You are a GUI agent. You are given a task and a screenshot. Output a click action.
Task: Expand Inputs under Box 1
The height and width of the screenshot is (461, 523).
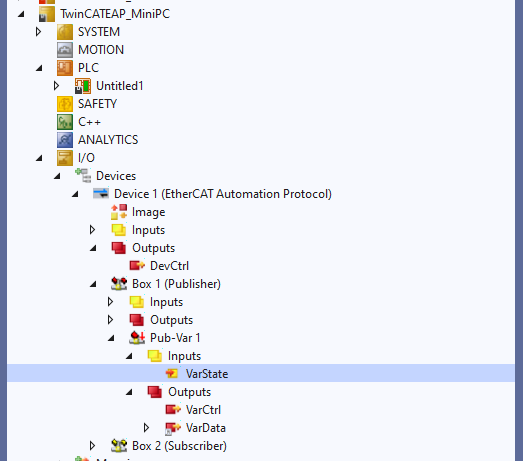pos(110,302)
